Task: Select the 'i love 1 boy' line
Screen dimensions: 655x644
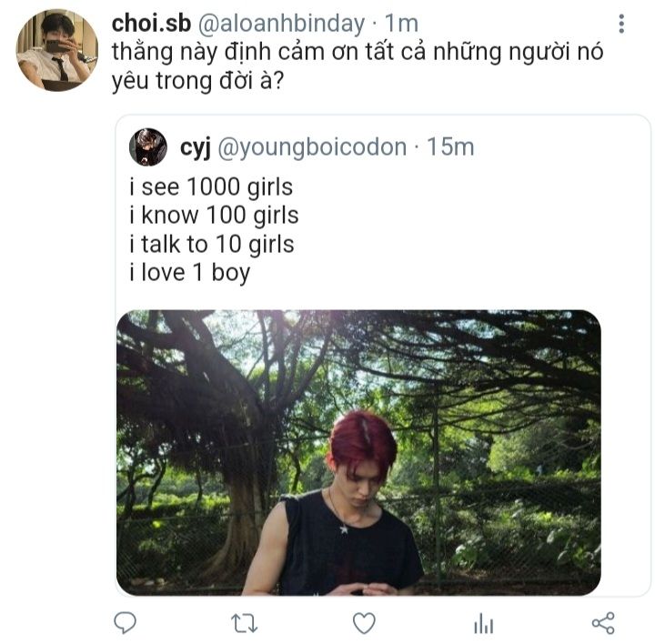Action: click(189, 273)
